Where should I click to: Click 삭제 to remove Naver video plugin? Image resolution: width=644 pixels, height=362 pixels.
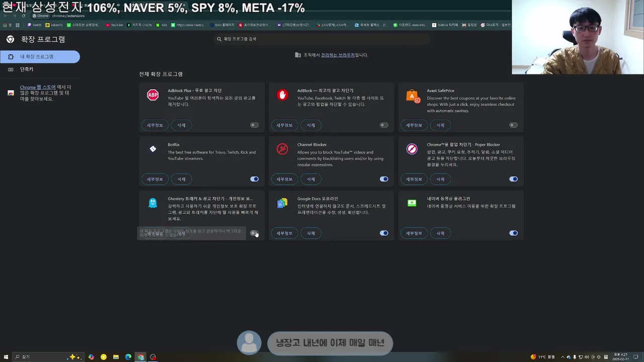440,233
